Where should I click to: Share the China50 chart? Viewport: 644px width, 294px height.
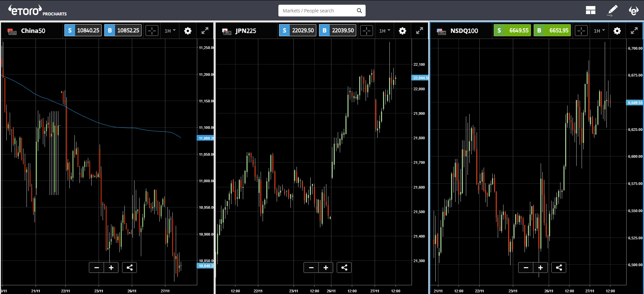129,267
